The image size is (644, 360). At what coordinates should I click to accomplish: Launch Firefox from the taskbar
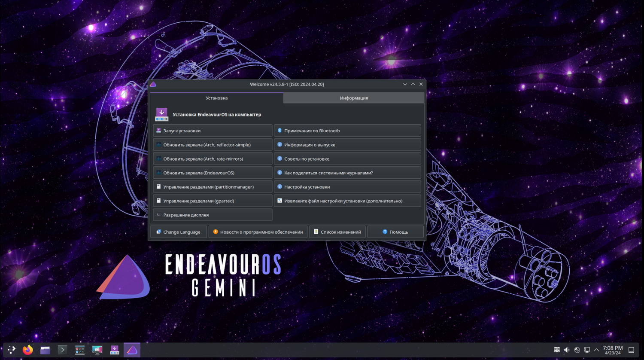point(28,350)
